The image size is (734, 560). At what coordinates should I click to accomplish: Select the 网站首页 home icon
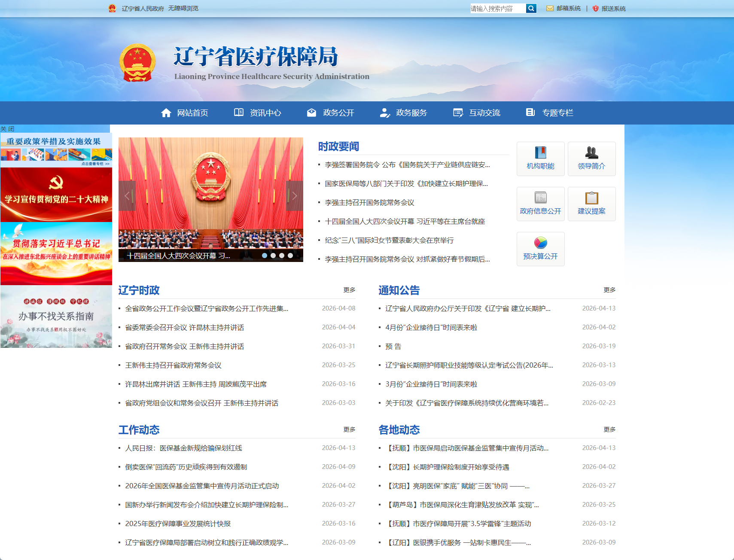point(167,112)
